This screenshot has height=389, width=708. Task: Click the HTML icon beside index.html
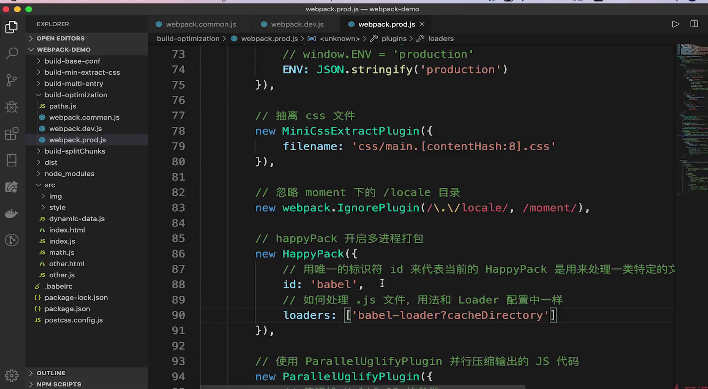(42, 230)
